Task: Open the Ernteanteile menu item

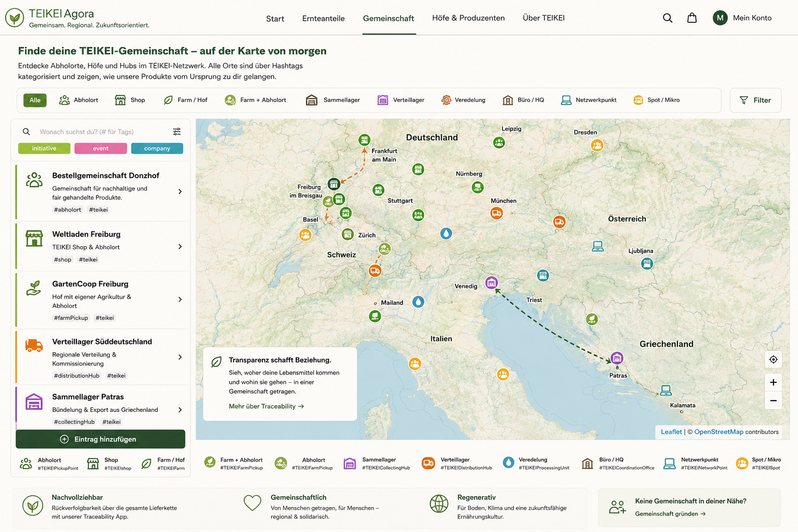Action: 323,19
